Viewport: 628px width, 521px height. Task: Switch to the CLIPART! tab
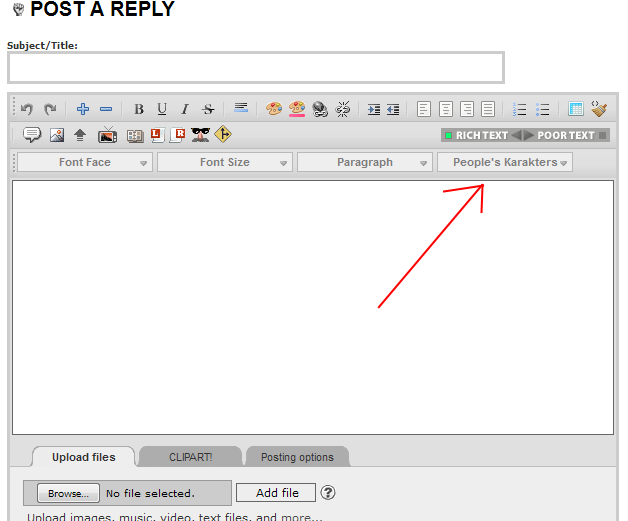190,457
